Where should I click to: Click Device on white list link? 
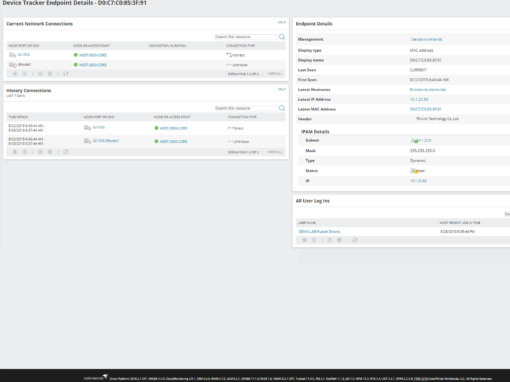[x=427, y=39]
